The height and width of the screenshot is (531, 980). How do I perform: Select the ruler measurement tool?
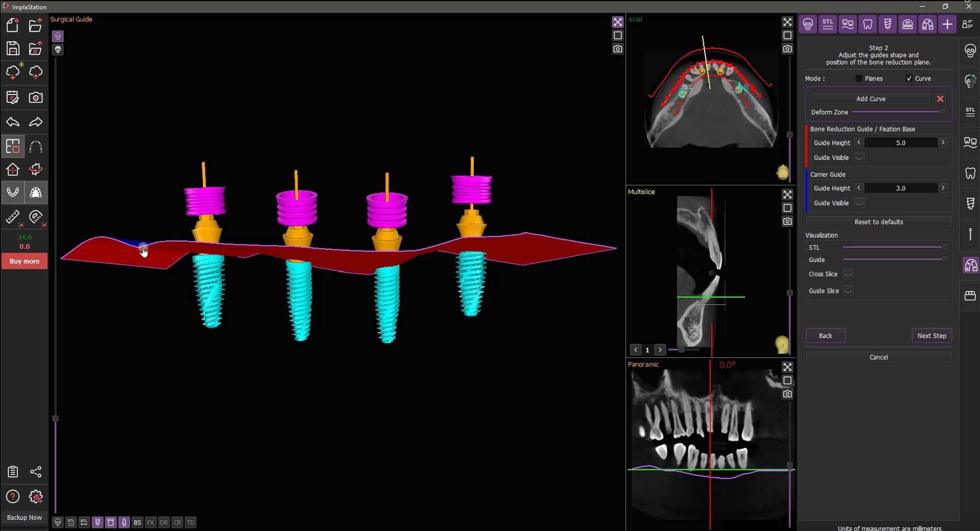click(x=13, y=217)
